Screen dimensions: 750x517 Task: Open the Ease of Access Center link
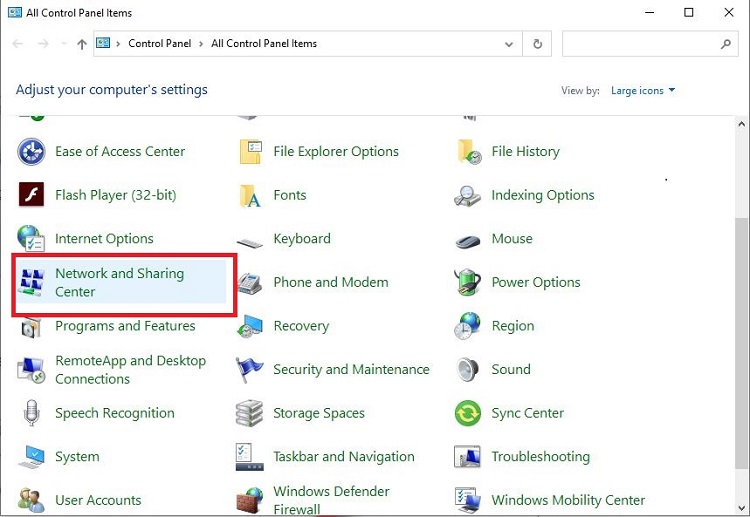tap(120, 152)
